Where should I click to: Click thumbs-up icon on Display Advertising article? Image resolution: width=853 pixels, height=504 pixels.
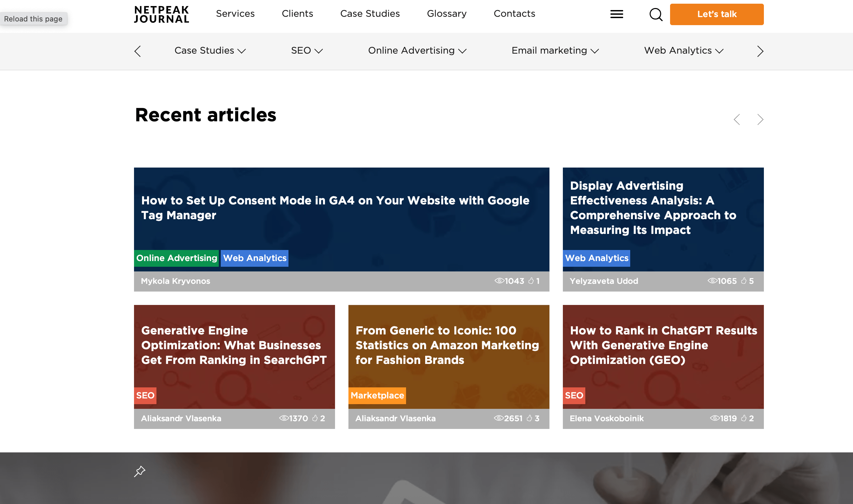pyautogui.click(x=744, y=281)
